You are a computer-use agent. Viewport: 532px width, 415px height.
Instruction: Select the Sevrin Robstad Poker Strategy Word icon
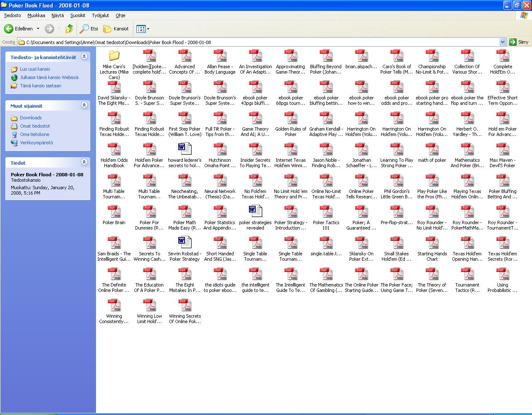coord(185,243)
